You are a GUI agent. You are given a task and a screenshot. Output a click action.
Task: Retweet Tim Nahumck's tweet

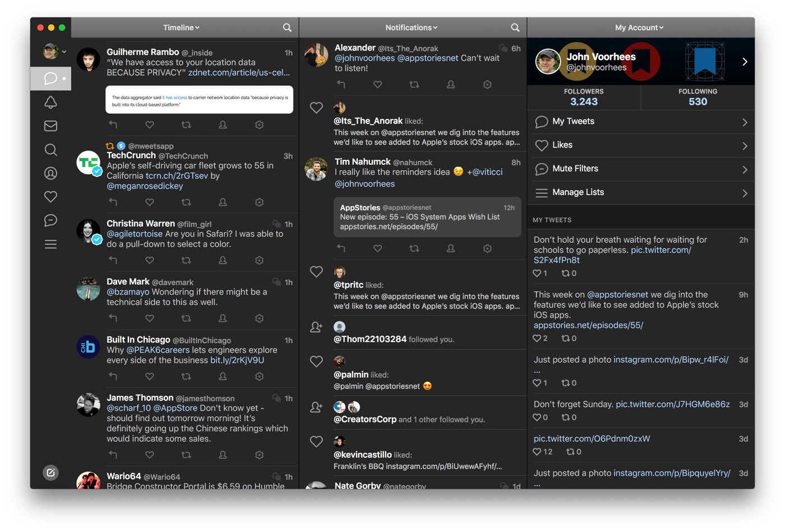pos(414,248)
